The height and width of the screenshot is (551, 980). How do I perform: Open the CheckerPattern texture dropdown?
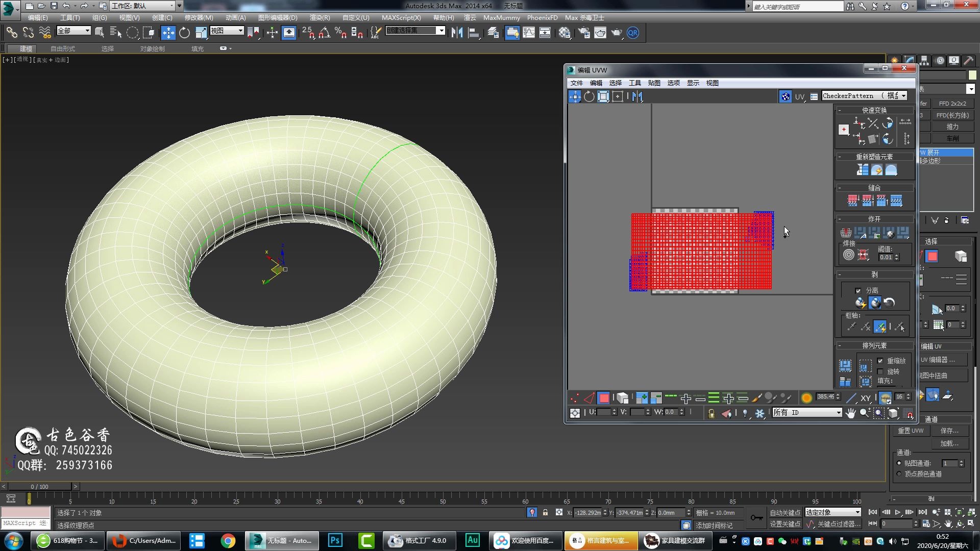tap(903, 96)
